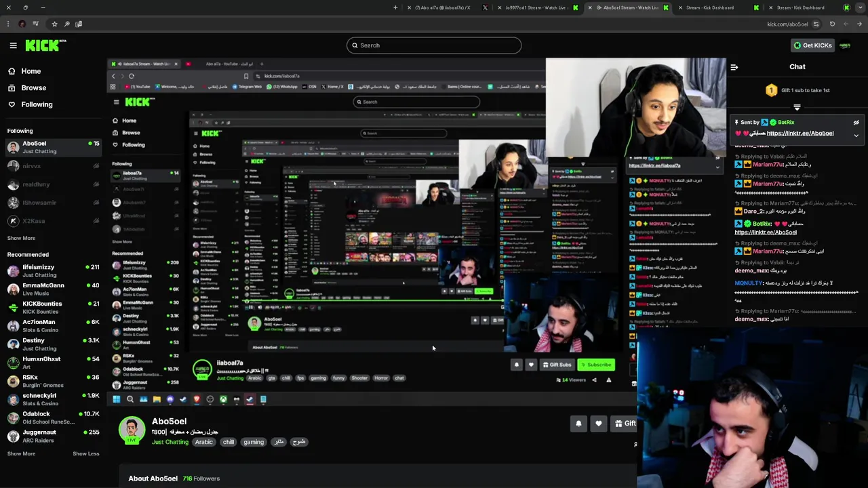Viewport: 868px width, 488px height.
Task: Open offline channel realdhmy
Action: [x=53, y=184]
